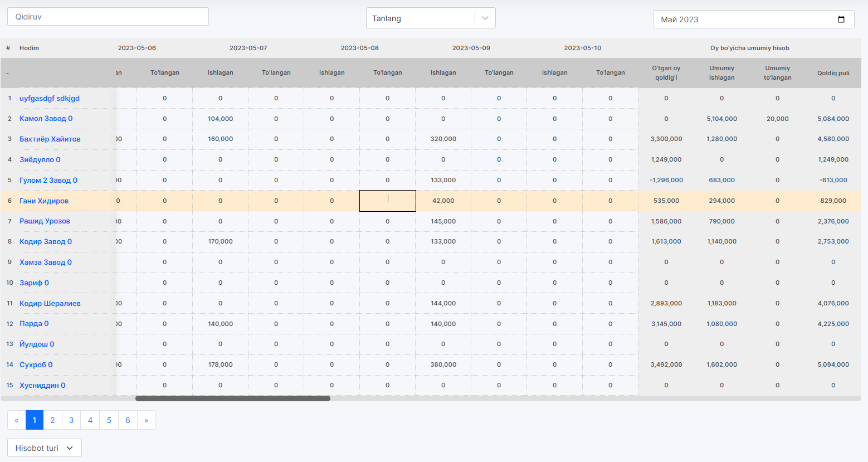Expand the Hisobot turi dropdown

pyautogui.click(x=45, y=448)
